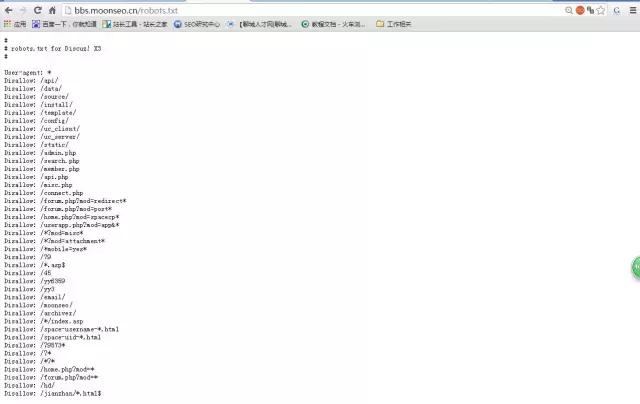Open the 站长工具 bookmark
Viewport: 640px width, 404px height.
[134, 24]
